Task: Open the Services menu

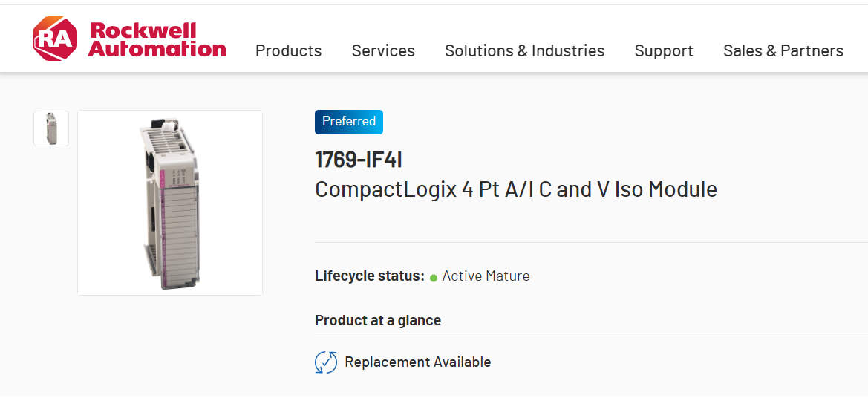Action: click(x=383, y=50)
